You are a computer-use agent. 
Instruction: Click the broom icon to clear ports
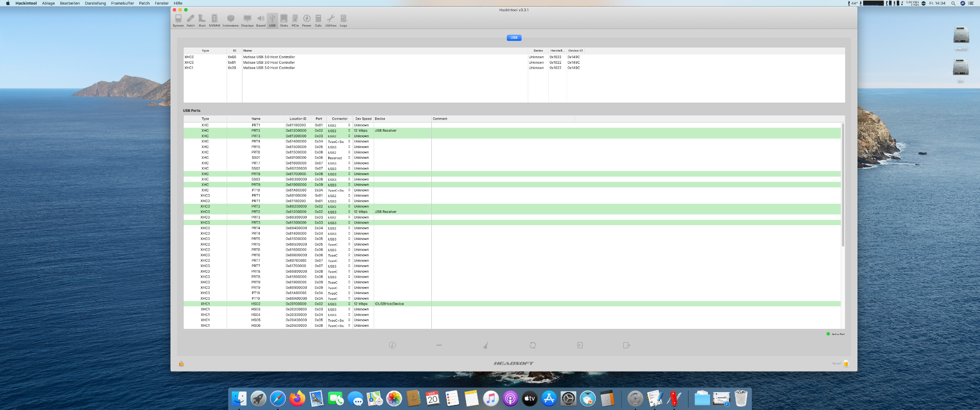click(x=485, y=345)
